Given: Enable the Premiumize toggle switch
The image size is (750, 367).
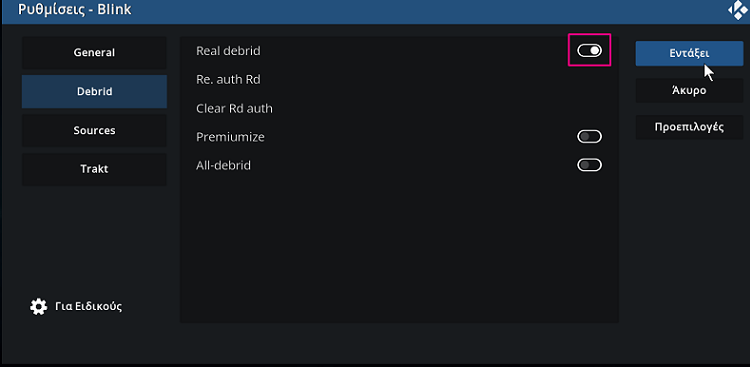Looking at the screenshot, I should [589, 137].
